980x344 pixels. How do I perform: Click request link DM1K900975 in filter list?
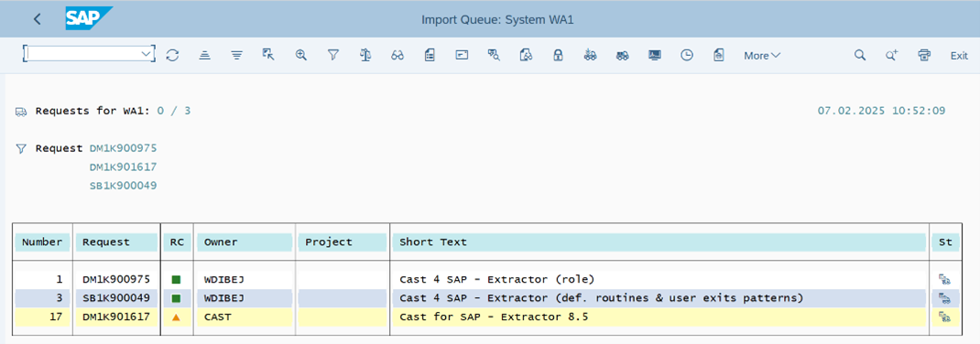click(123, 148)
